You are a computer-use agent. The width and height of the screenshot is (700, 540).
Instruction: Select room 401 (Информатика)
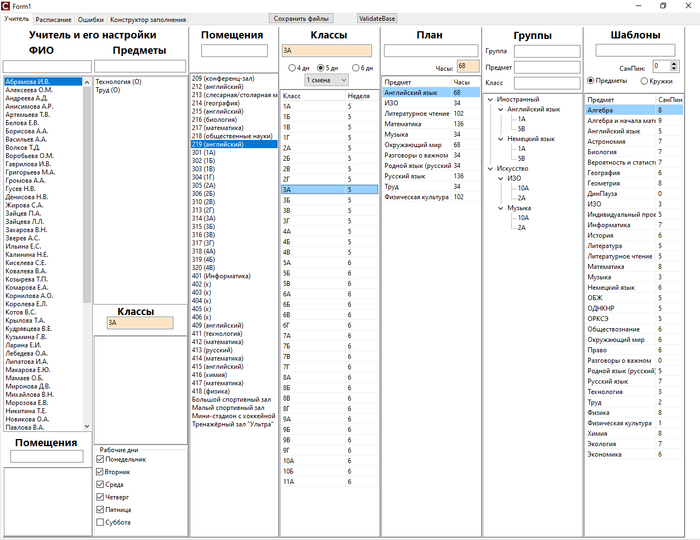[221, 276]
